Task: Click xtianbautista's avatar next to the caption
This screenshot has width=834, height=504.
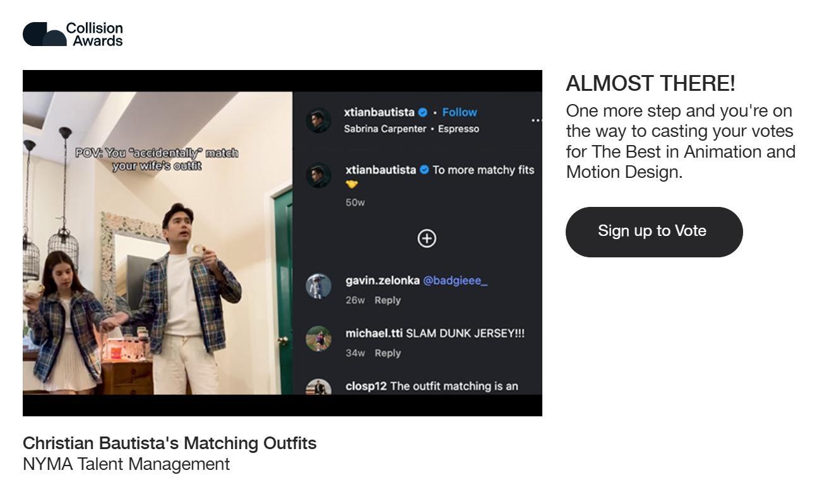Action: [318, 175]
